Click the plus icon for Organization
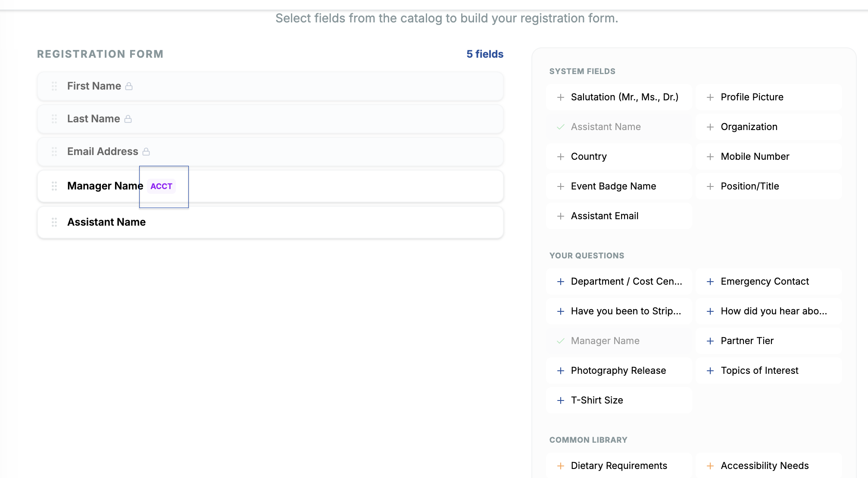Image resolution: width=868 pixels, height=478 pixels. pos(710,127)
